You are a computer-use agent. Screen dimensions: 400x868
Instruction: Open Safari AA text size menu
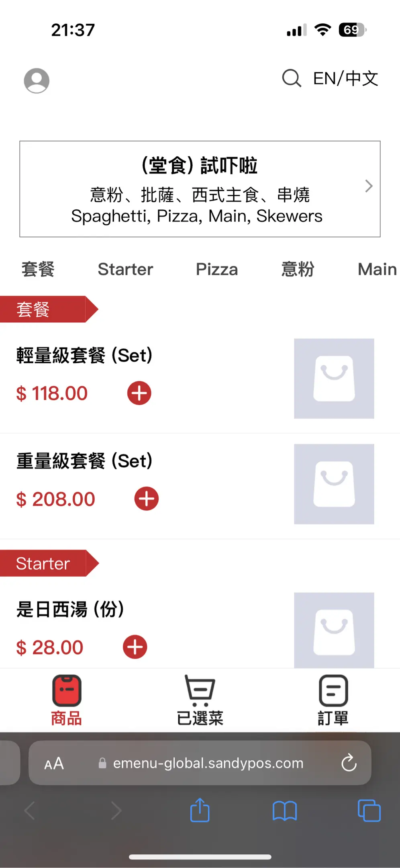tap(54, 763)
